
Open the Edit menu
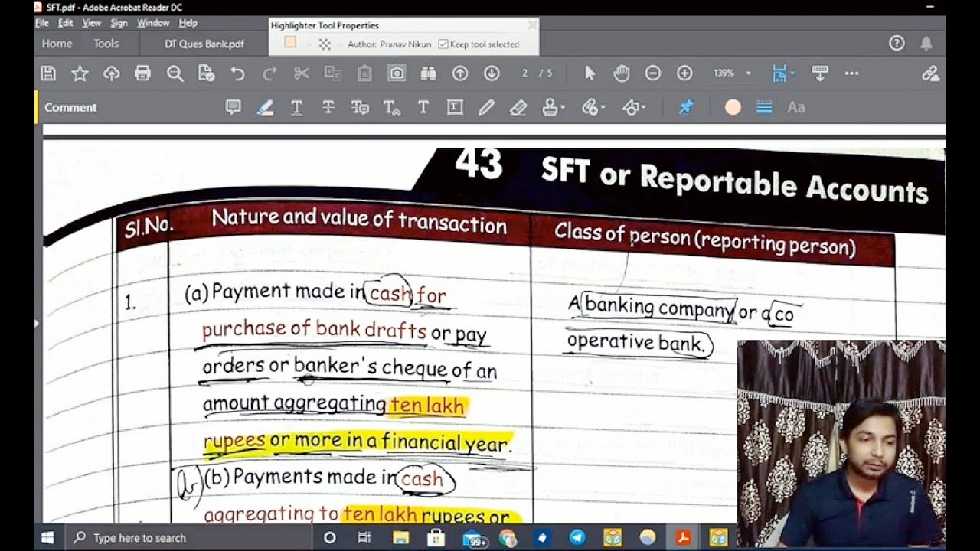(66, 23)
